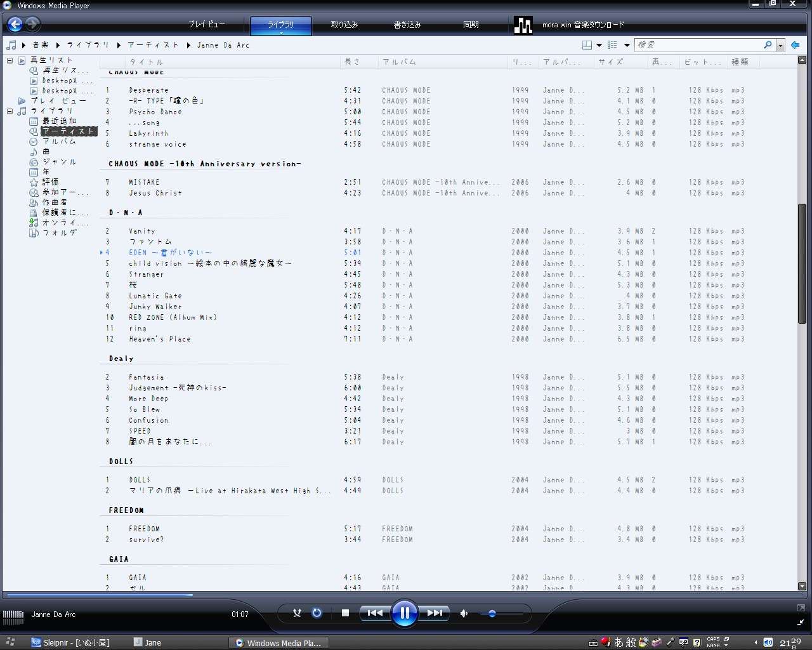Click the volume slider handle
This screenshot has width=812, height=650.
coord(492,613)
